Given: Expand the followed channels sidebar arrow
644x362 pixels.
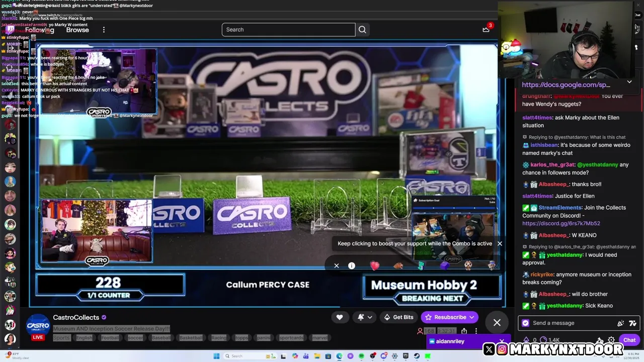Looking at the screenshot, I should point(10,48).
